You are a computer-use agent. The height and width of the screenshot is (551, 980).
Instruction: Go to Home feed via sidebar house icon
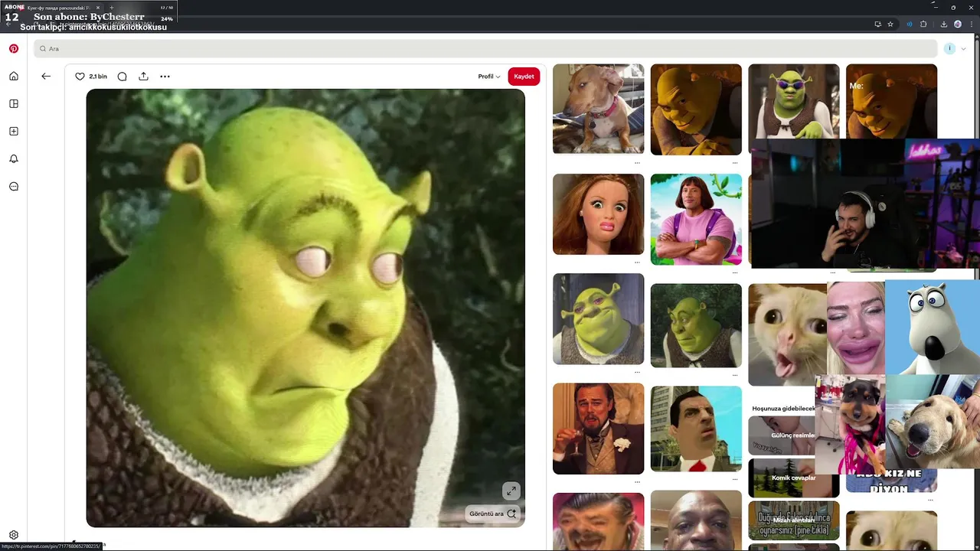pos(14,76)
